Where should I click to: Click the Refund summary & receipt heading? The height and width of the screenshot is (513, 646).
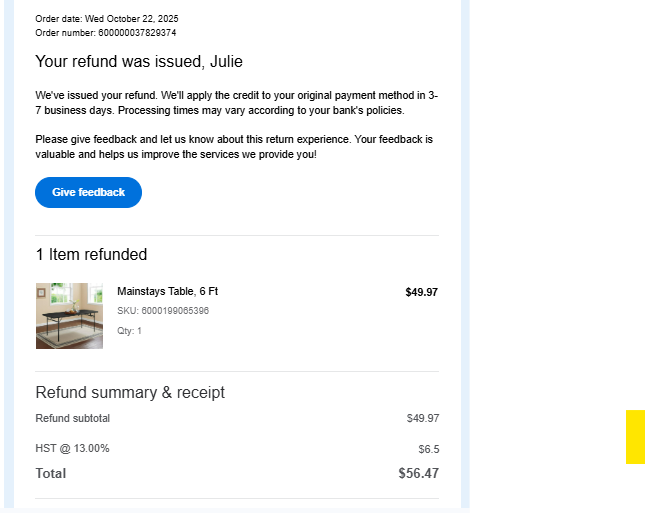click(130, 392)
